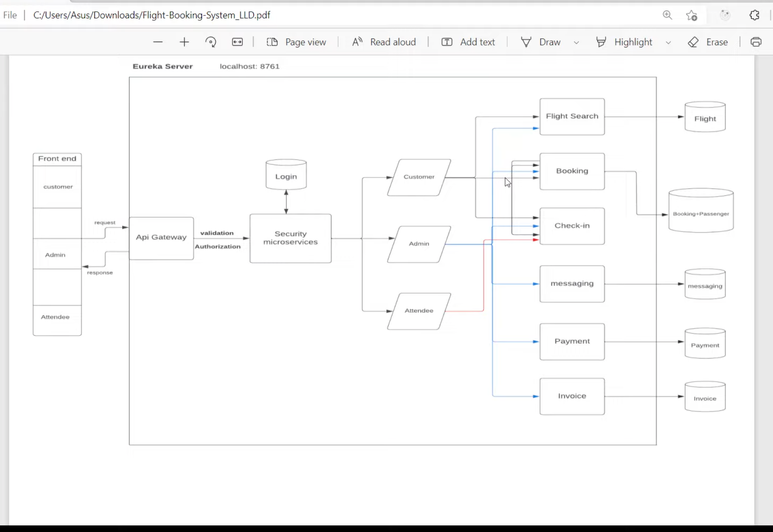The image size is (773, 532).
Task: Enable the Highlight tool
Action: click(624, 42)
